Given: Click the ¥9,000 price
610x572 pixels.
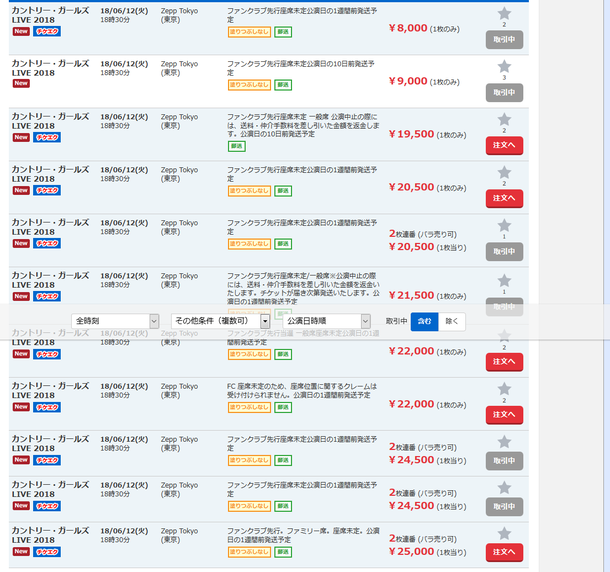Looking at the screenshot, I should coord(408,81).
